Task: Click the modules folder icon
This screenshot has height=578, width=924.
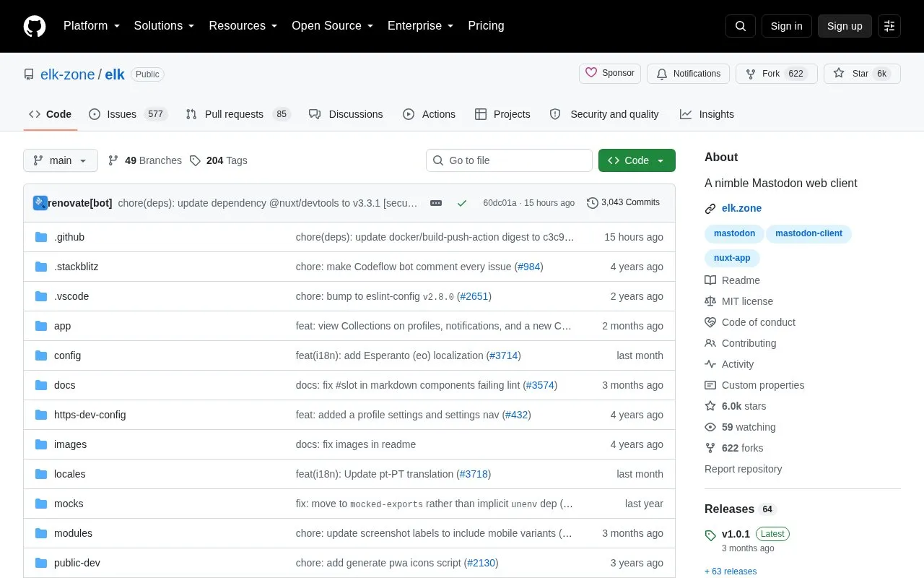Action: [41, 533]
